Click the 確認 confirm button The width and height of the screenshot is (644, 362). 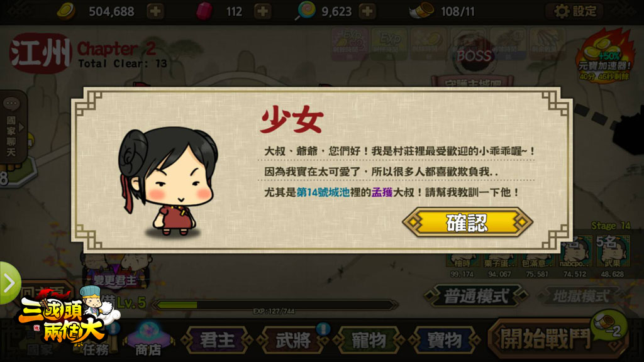click(467, 222)
